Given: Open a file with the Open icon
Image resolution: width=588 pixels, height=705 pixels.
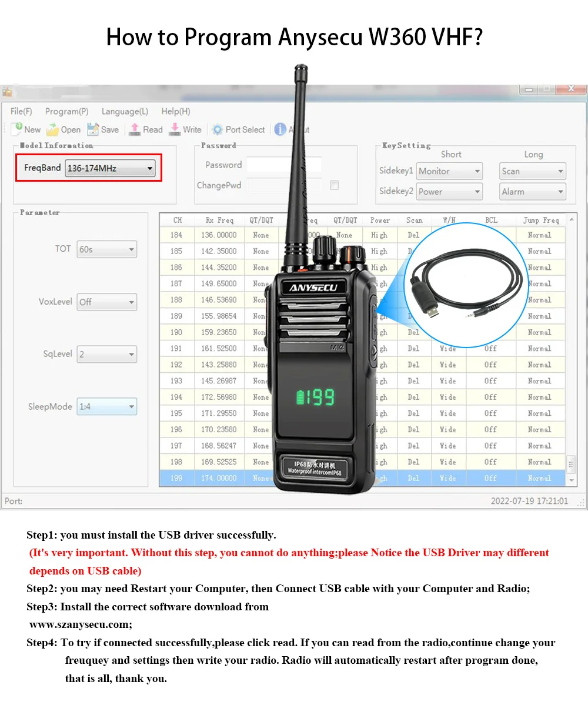Looking at the screenshot, I should [x=53, y=129].
